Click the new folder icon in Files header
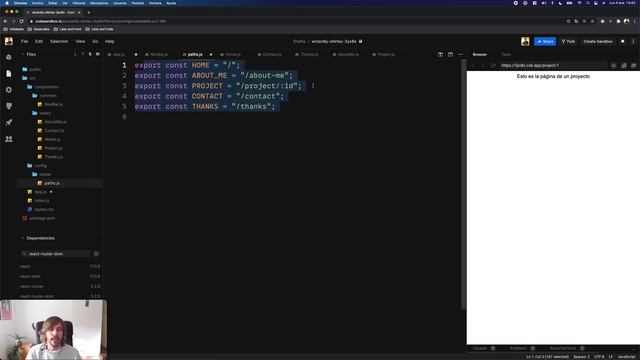The image size is (640, 360). click(98, 54)
